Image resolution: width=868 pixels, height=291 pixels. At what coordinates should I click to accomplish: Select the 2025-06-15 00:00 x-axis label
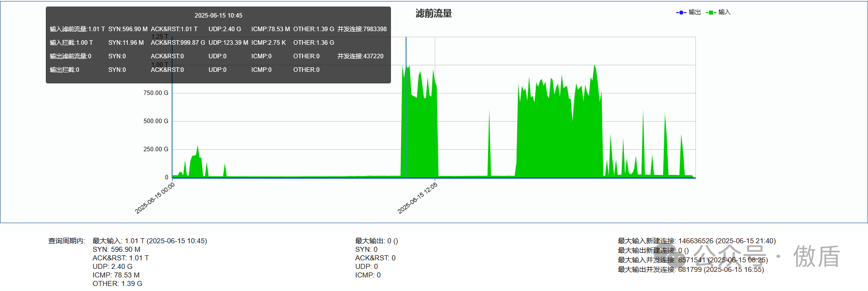pos(155,198)
